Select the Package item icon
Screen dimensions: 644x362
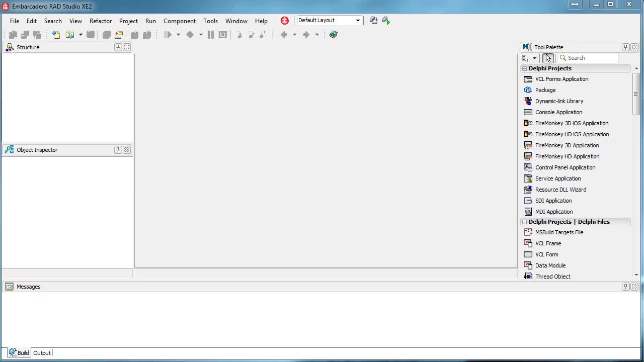pyautogui.click(x=528, y=90)
